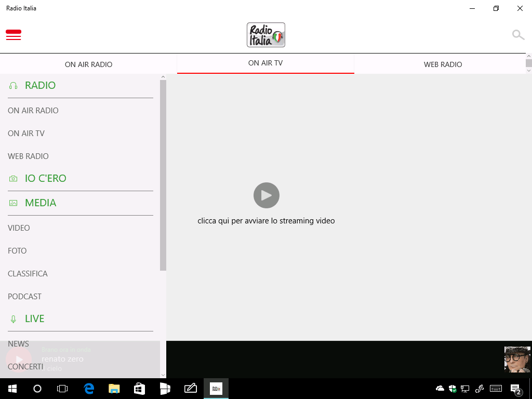Switch to the ON AIR RADIO tab
The height and width of the screenshot is (399, 532).
pyautogui.click(x=88, y=64)
